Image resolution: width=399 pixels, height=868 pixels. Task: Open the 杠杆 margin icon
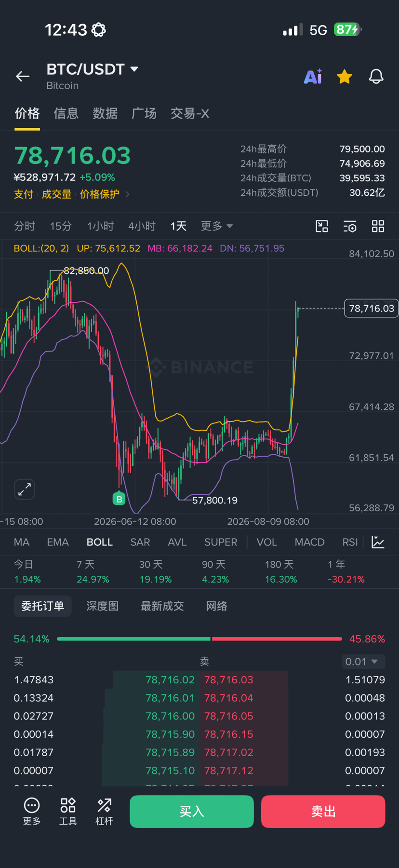tap(104, 811)
